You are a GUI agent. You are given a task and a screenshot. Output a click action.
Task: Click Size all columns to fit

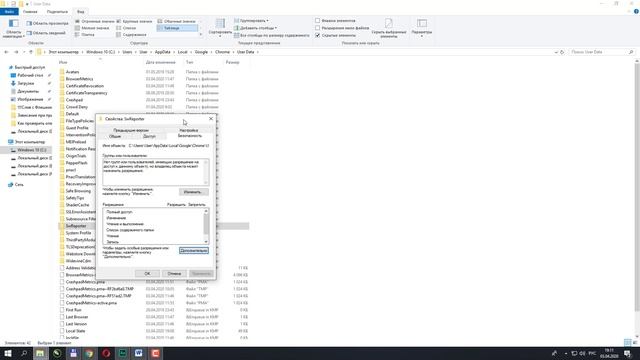[x=271, y=36]
